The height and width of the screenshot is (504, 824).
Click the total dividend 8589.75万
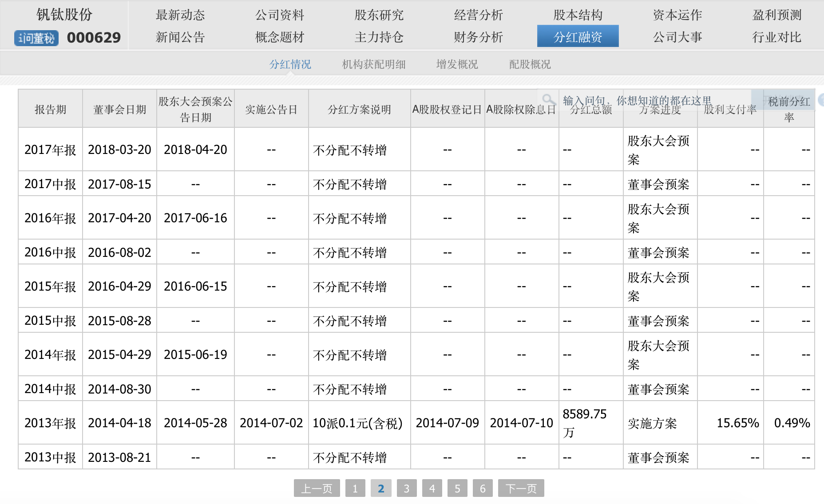tap(584, 423)
